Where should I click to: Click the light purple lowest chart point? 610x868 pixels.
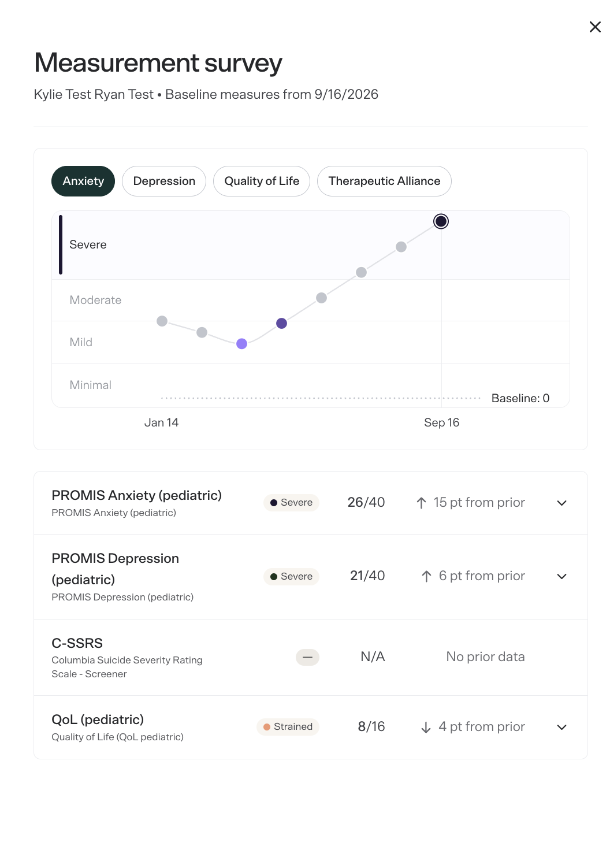click(x=242, y=344)
